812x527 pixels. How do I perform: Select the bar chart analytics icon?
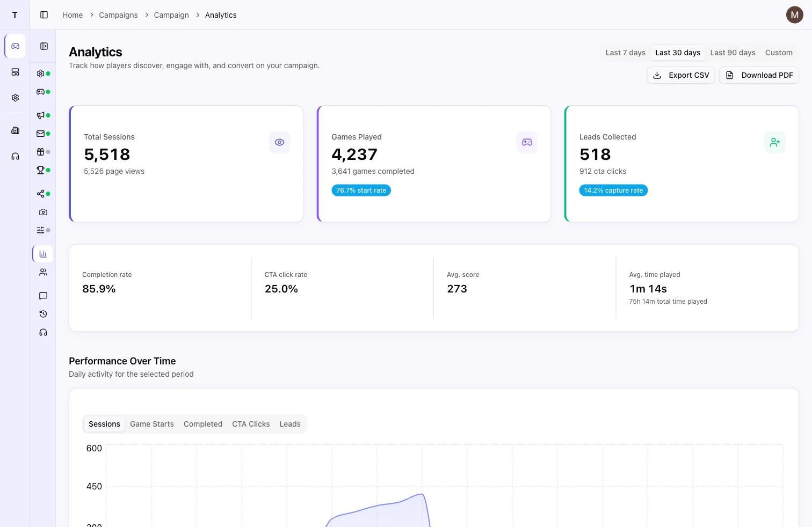point(42,253)
